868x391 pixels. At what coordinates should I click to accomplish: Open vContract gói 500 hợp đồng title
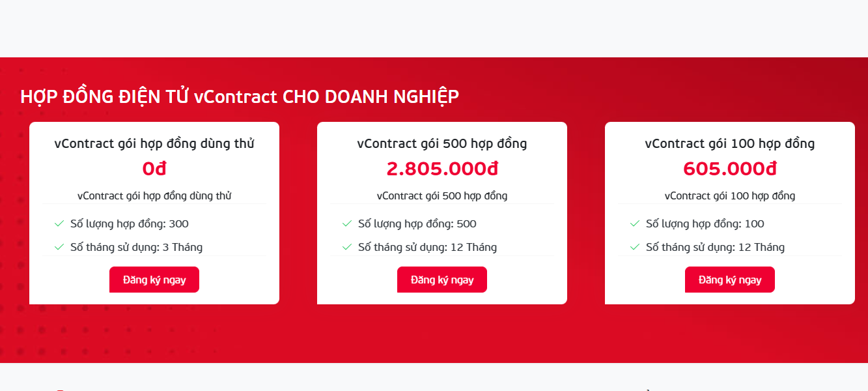(x=442, y=143)
